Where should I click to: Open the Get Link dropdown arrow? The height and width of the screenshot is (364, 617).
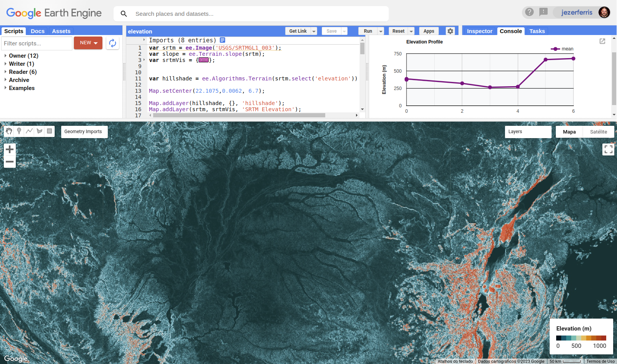(x=314, y=31)
